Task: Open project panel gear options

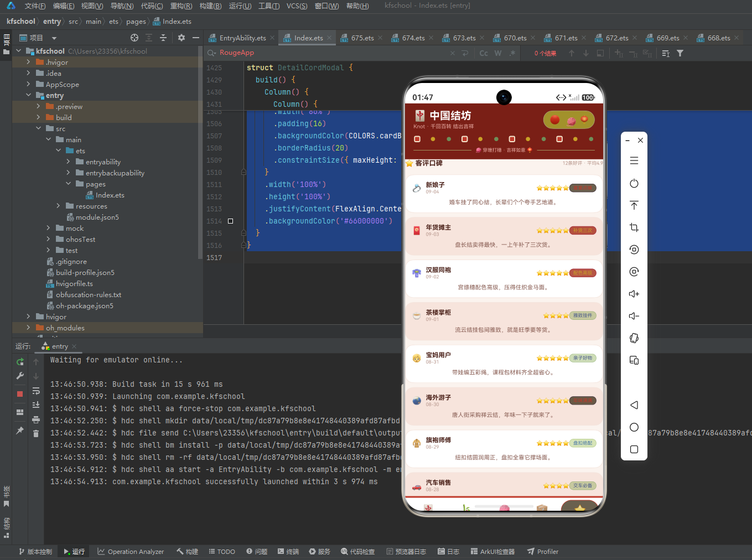Action: 181,38
